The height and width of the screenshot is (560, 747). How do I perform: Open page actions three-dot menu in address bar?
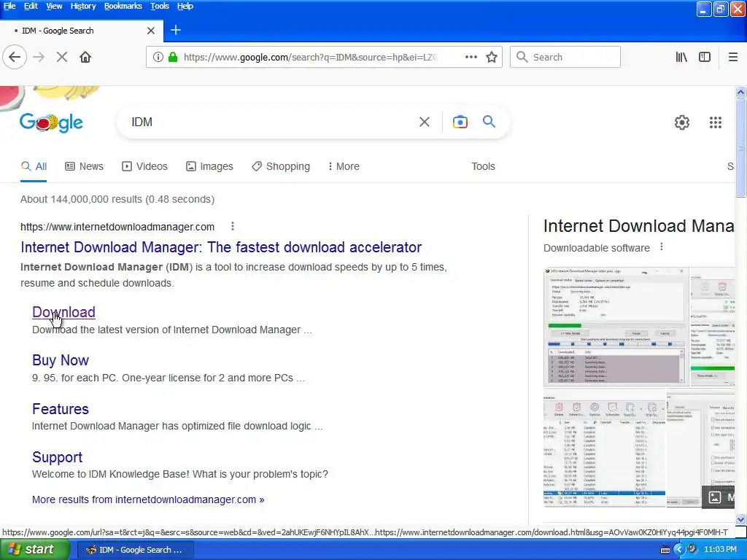(471, 57)
